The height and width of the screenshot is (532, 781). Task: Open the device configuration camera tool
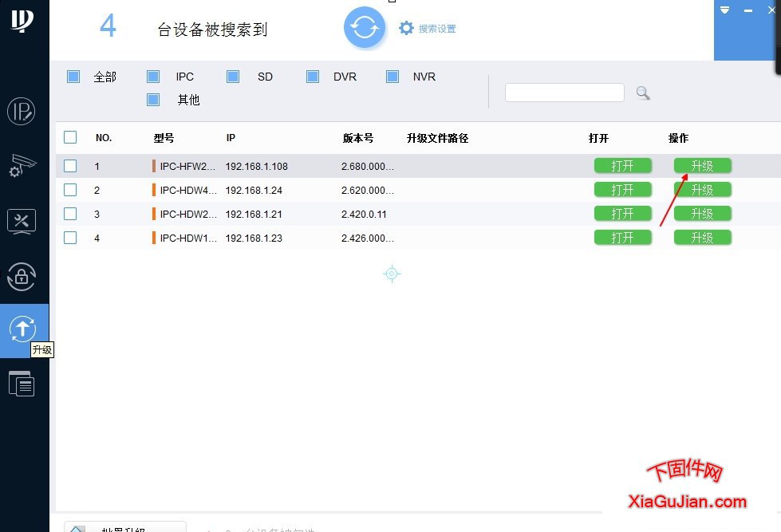pos(22,166)
